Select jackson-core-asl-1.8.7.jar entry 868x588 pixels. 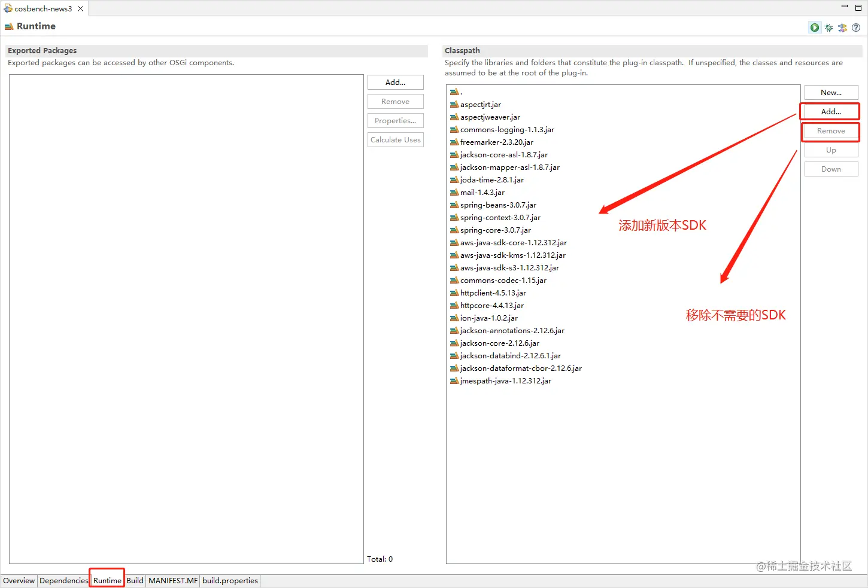tap(499, 155)
